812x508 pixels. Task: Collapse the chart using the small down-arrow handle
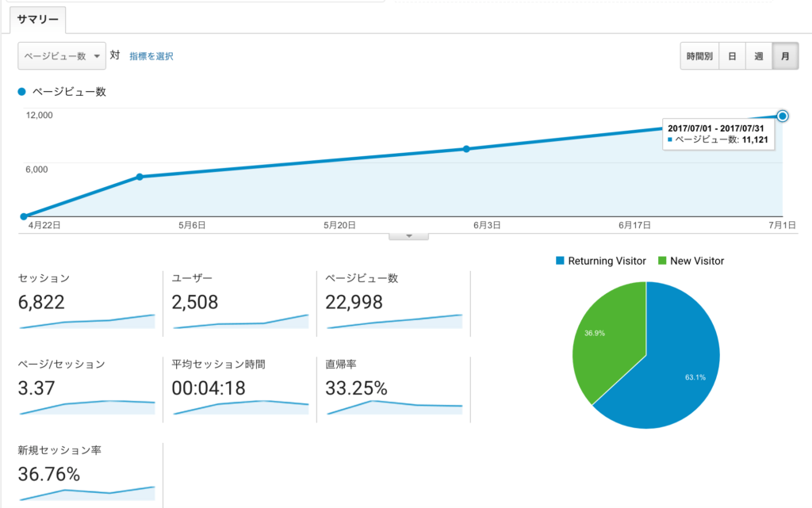pos(408,236)
